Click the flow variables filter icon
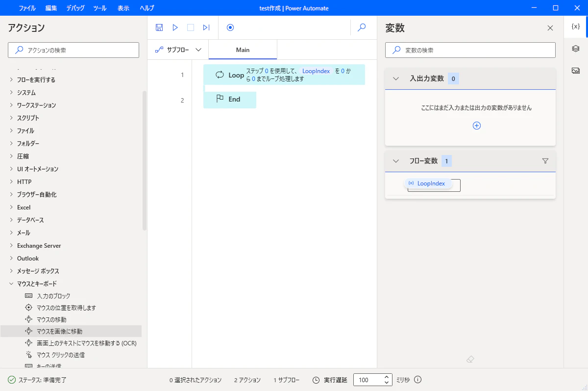 pos(545,161)
